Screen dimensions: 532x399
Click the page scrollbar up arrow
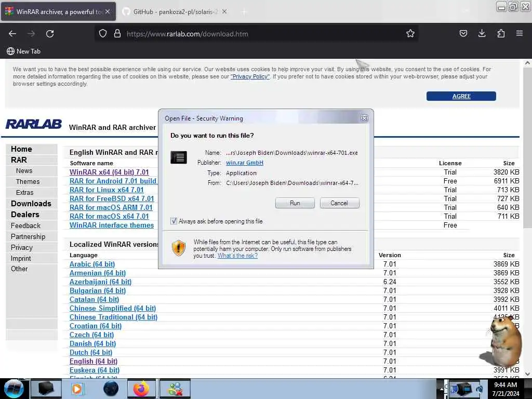pos(527,63)
